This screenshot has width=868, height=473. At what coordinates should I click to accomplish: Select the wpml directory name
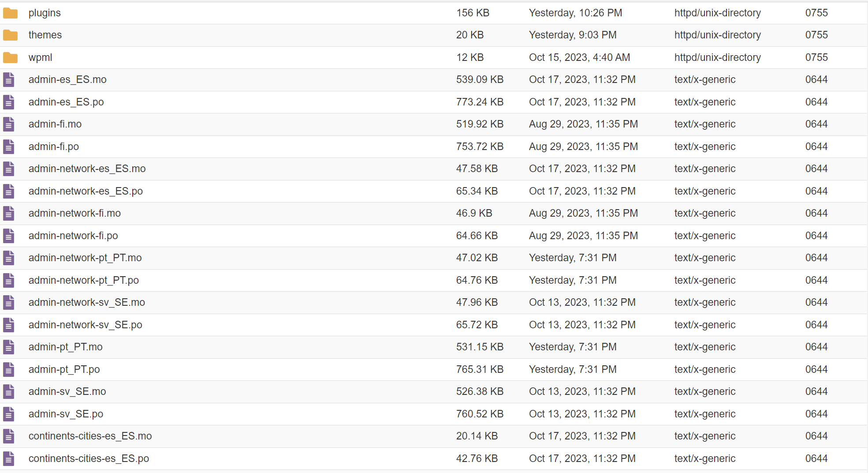(x=40, y=57)
